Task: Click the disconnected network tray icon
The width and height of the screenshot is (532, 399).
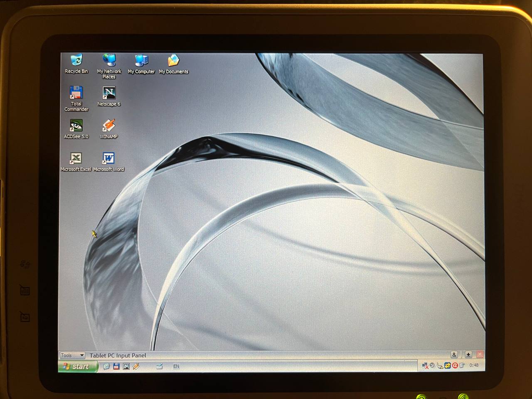Action: (425, 366)
